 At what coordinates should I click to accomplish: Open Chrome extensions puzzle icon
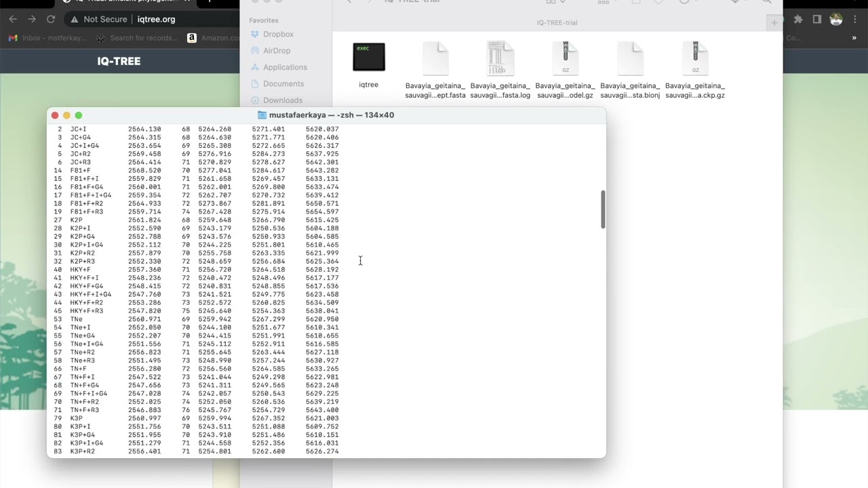coord(798,19)
